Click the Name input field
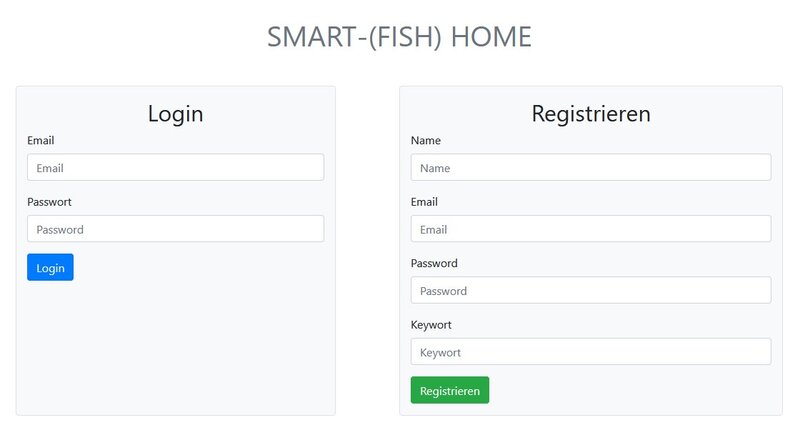This screenshot has width=800, height=430. tap(590, 167)
